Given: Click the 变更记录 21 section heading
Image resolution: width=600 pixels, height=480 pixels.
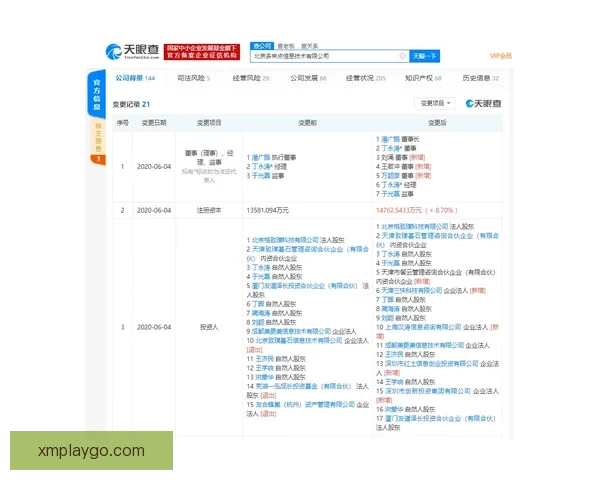Looking at the screenshot, I should (x=131, y=104).
